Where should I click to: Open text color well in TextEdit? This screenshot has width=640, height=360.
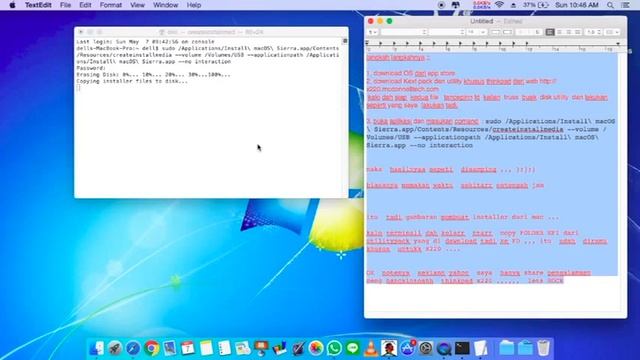[495, 32]
